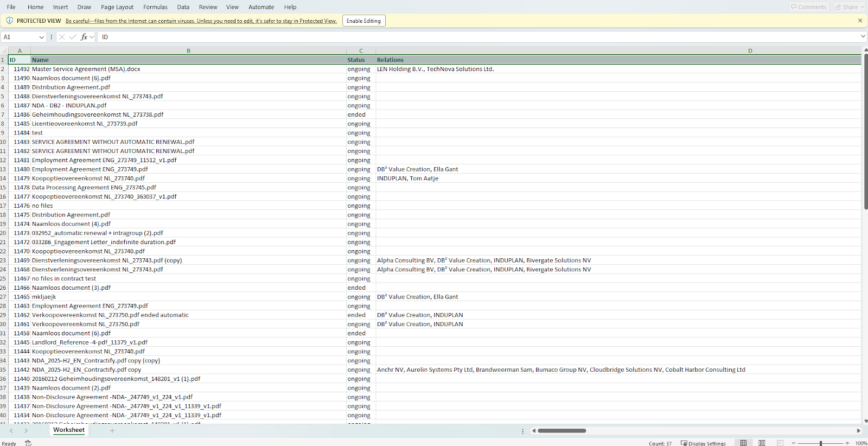Click the accessibility checker icon in status bar
The height and width of the screenshot is (446, 868).
coord(28,443)
